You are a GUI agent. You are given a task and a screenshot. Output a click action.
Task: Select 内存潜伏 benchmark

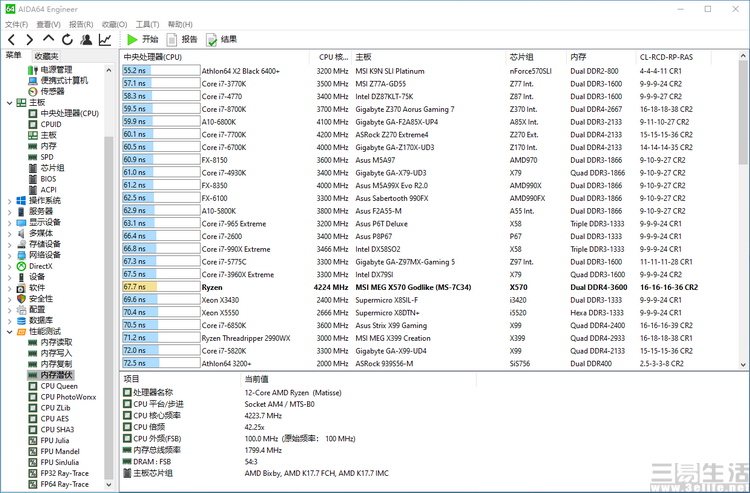tap(50, 375)
